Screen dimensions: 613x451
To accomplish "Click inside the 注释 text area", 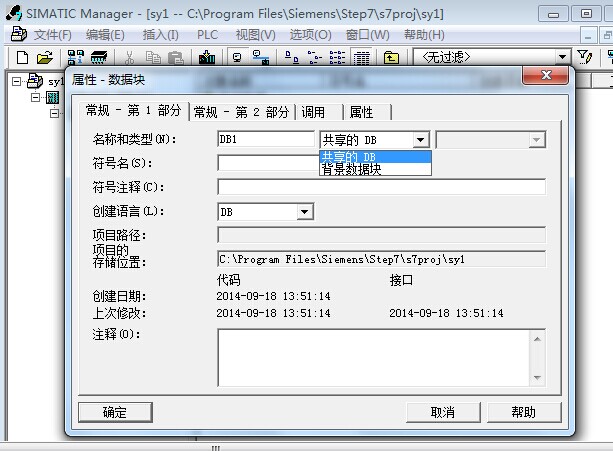I will click(373, 358).
